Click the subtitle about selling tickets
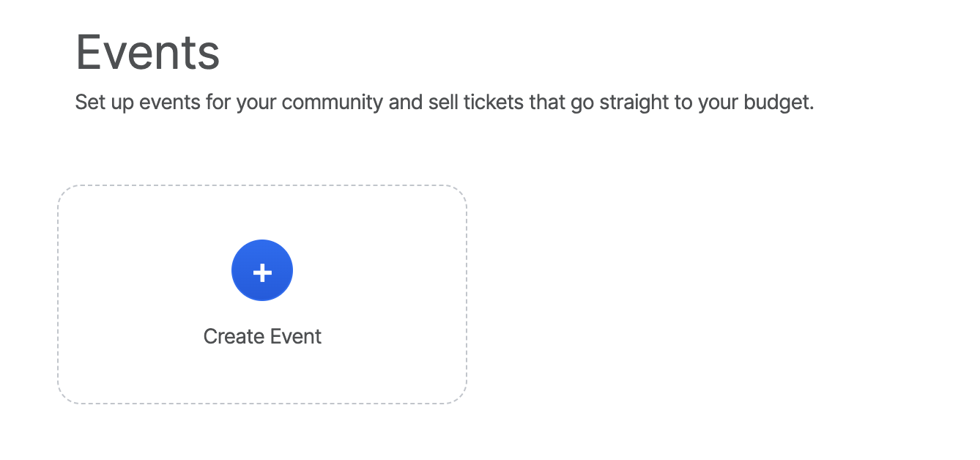Screen dimensions: 980x460 [444, 102]
